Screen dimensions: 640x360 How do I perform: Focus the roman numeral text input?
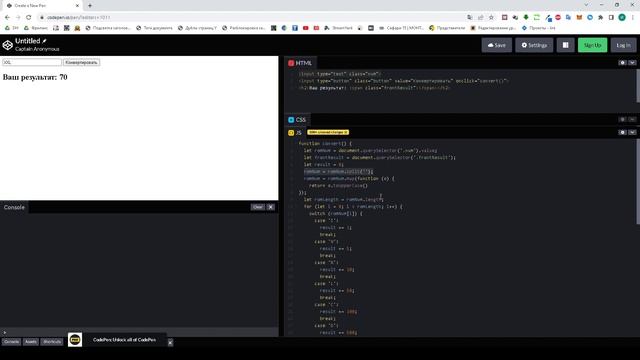32,62
